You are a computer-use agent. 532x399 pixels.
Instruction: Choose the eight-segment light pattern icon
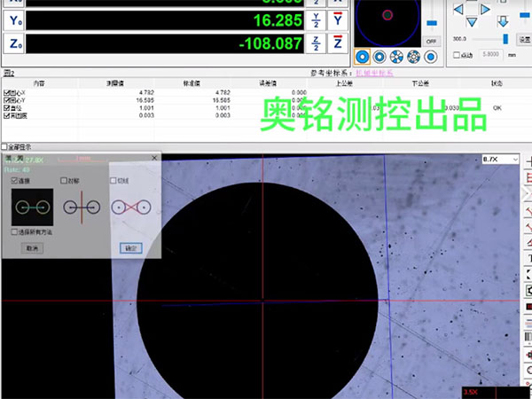pyautogui.click(x=412, y=57)
